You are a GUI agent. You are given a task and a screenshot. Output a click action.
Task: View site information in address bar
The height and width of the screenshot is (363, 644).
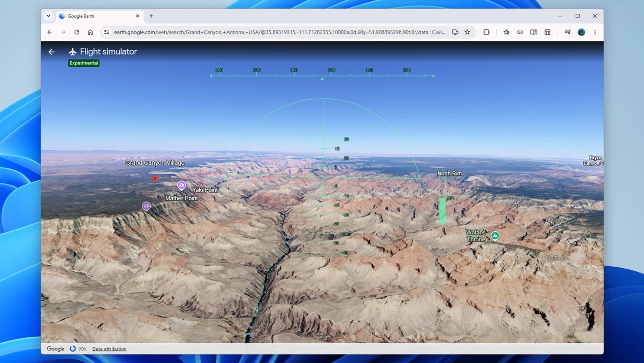click(106, 32)
